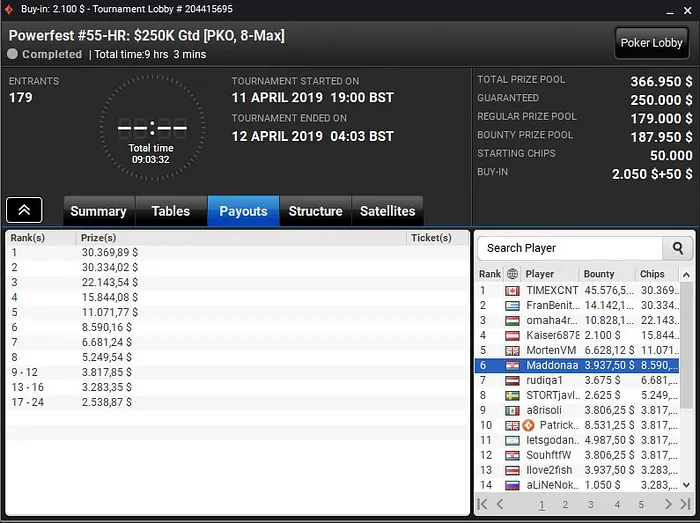This screenshot has width=700, height=523.
Task: Switch to the Satellites tab
Action: point(388,211)
